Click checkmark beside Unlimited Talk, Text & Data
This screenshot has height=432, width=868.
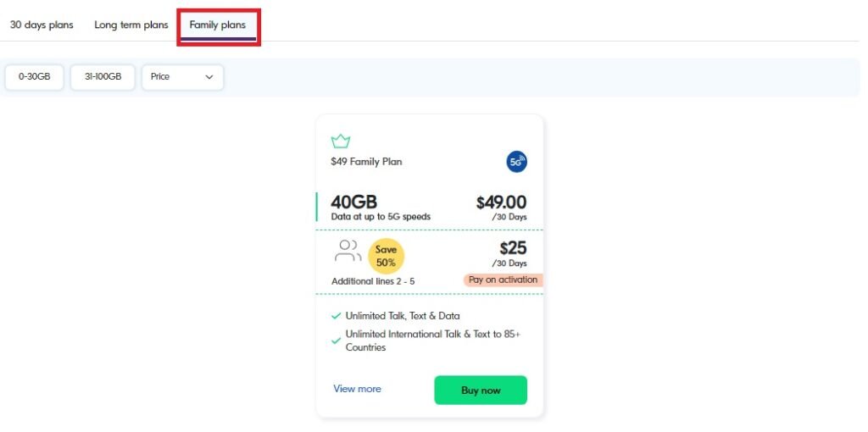336,317
